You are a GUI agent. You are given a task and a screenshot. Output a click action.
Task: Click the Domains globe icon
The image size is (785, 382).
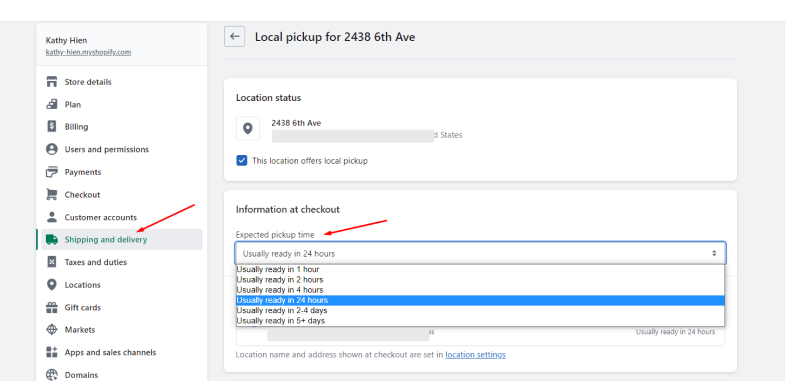tap(52, 375)
